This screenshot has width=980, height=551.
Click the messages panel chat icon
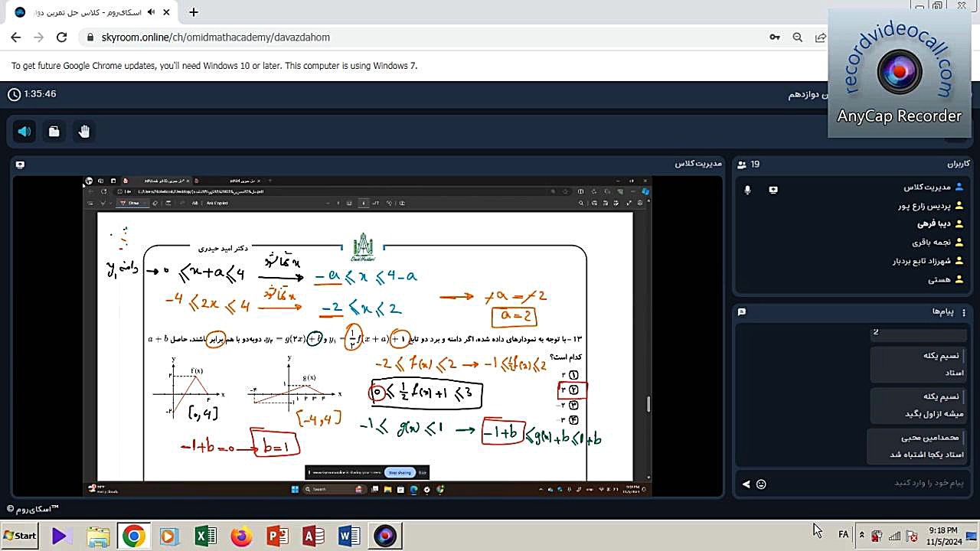tap(742, 312)
